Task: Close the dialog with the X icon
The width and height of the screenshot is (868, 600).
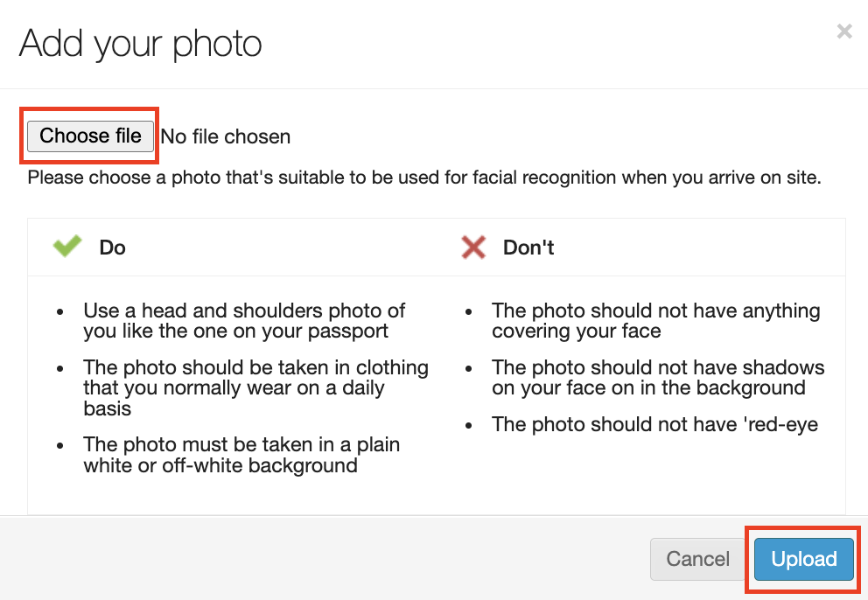Action: [x=843, y=32]
